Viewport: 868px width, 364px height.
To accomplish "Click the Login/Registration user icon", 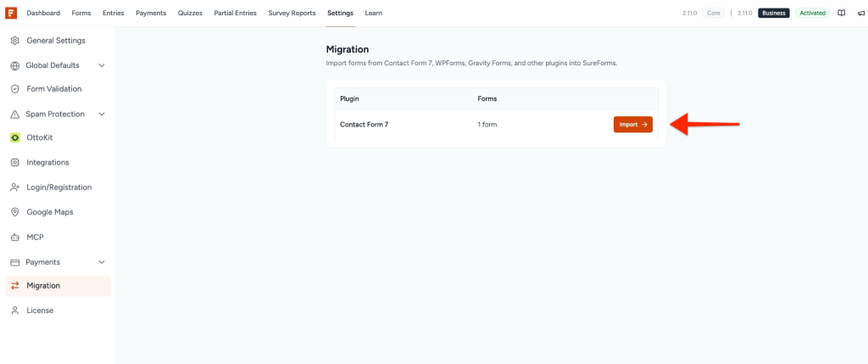I will click(15, 188).
